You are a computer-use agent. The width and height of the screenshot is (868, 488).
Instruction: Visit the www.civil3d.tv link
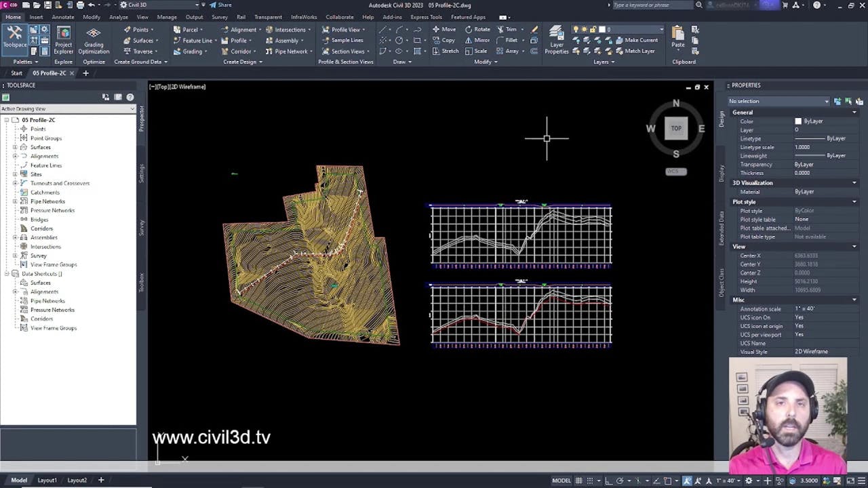pyautogui.click(x=210, y=437)
